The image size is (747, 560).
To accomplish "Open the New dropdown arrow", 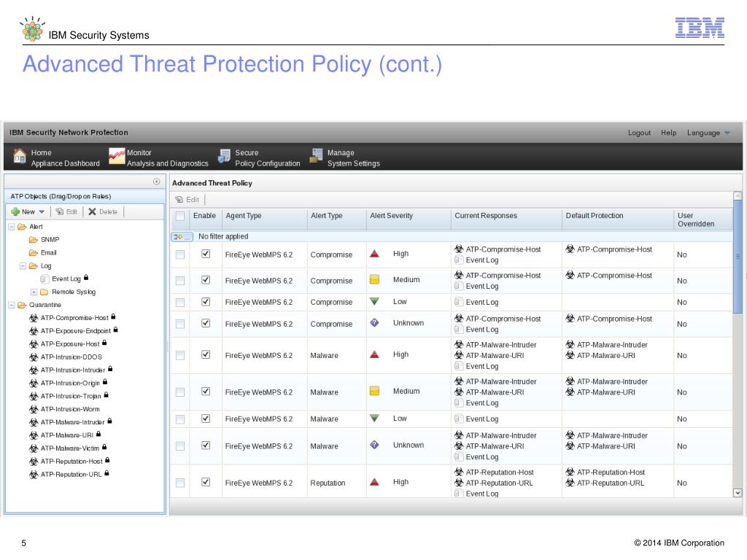I will pos(42,212).
